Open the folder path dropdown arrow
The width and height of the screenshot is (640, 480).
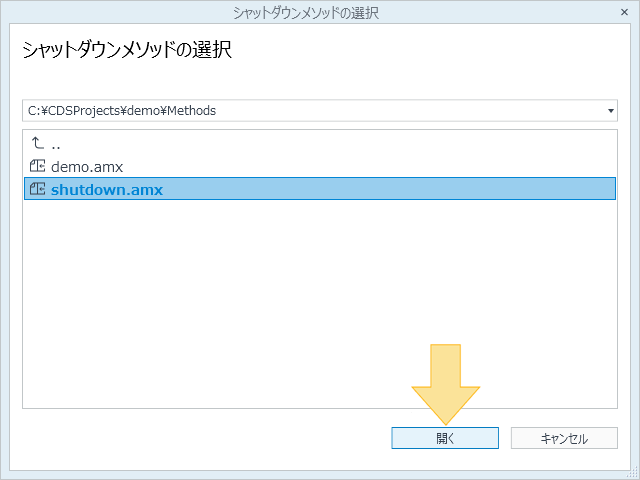pyautogui.click(x=611, y=111)
